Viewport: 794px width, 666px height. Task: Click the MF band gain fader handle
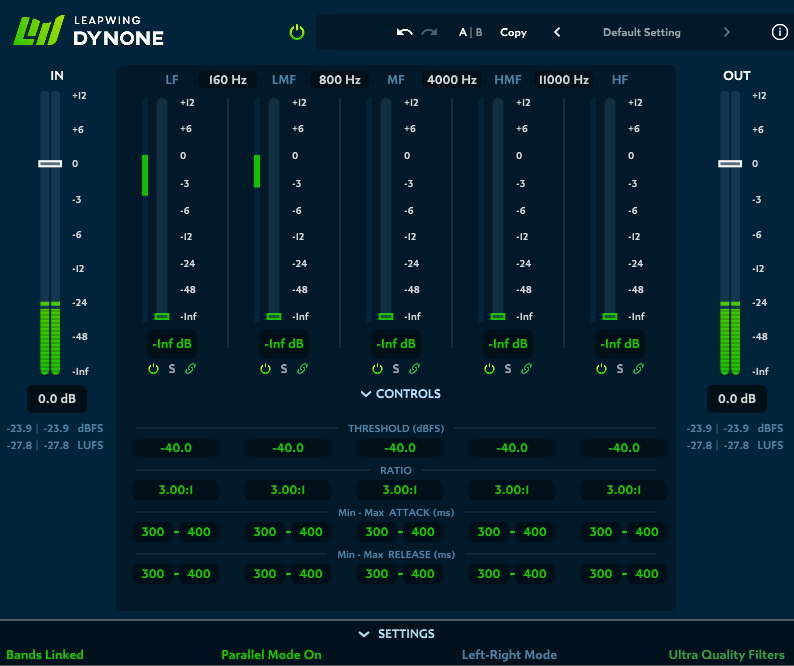[386, 316]
